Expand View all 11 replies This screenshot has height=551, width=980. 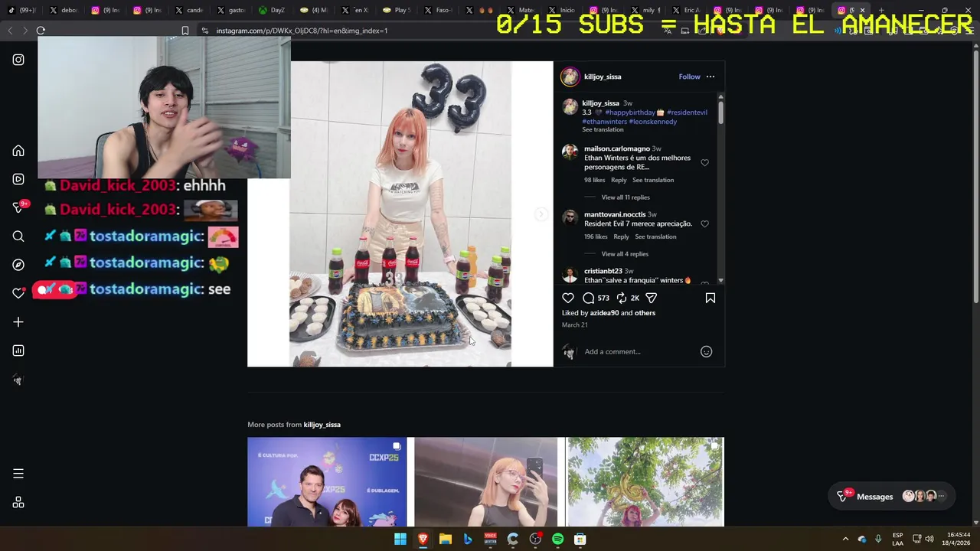pos(626,197)
